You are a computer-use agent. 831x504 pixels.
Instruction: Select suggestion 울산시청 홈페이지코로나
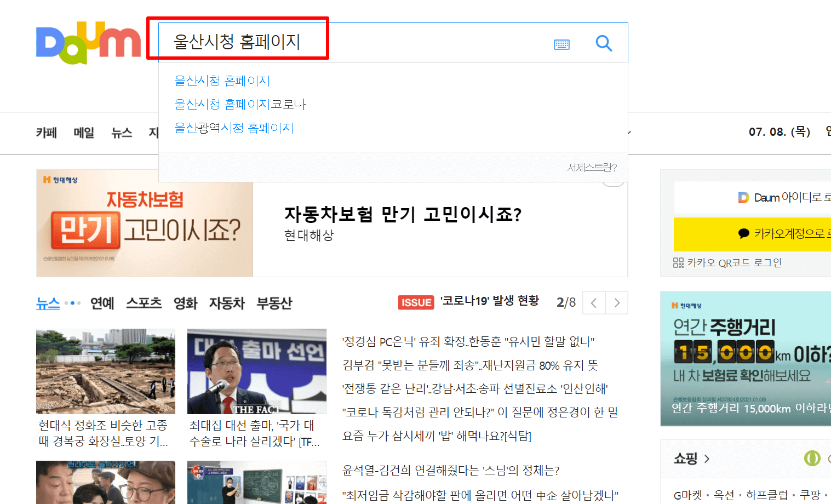(240, 104)
